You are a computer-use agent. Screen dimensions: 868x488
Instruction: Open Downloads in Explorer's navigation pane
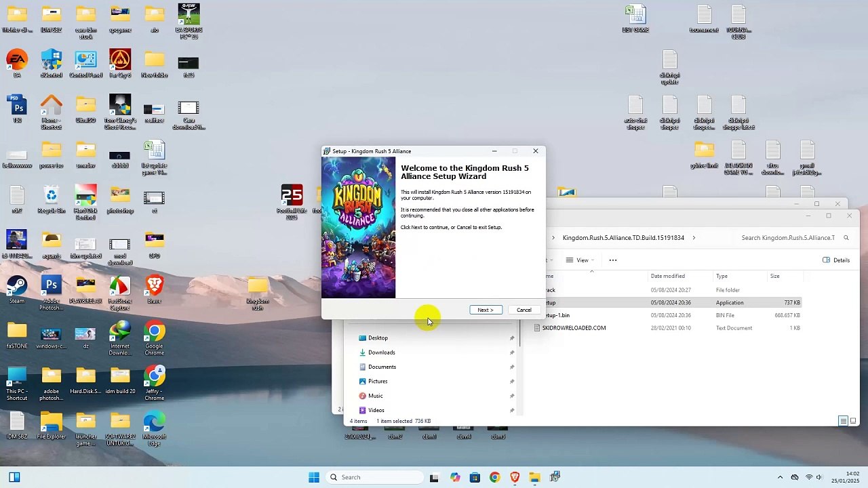click(x=381, y=352)
